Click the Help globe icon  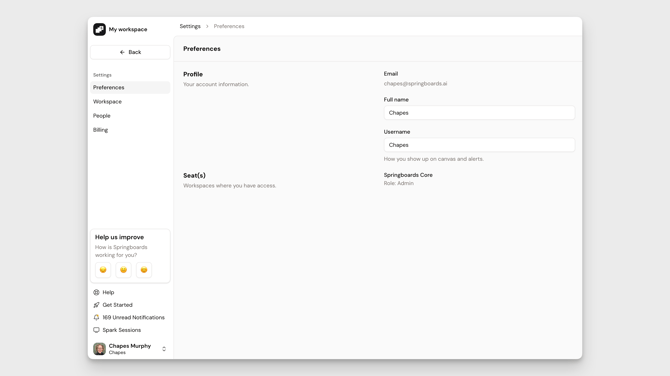pos(96,292)
